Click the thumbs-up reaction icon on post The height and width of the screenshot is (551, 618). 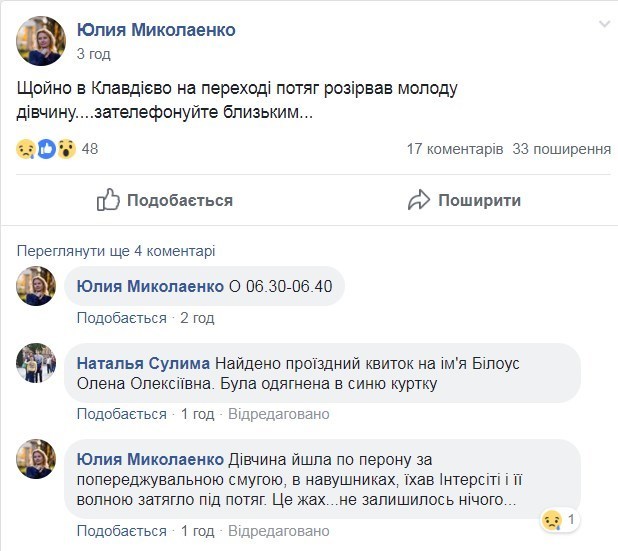[46, 149]
